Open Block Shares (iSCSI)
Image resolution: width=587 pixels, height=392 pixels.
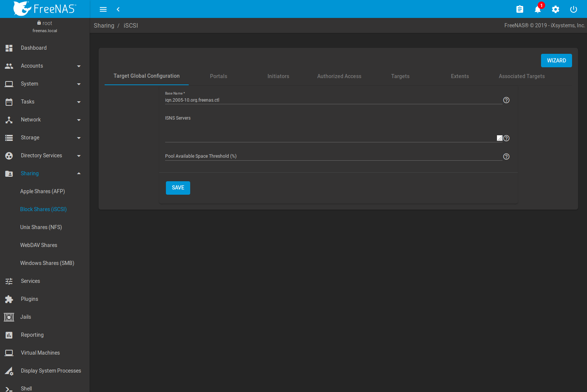pos(43,209)
